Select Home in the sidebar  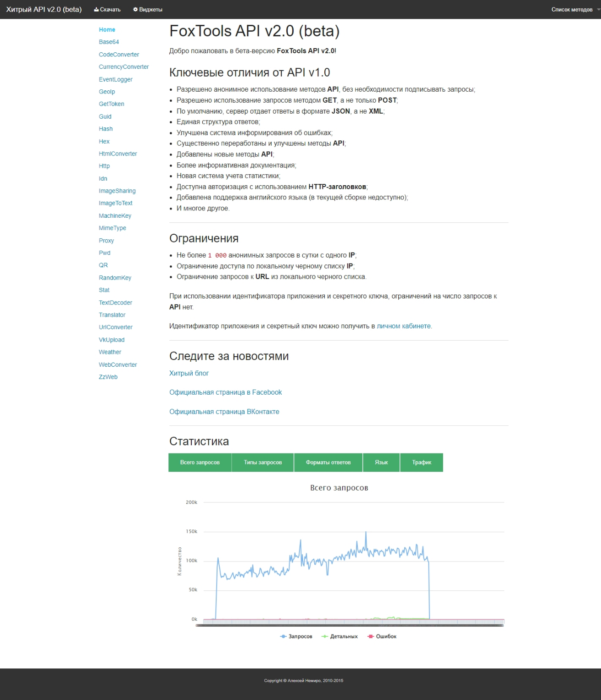tap(107, 30)
